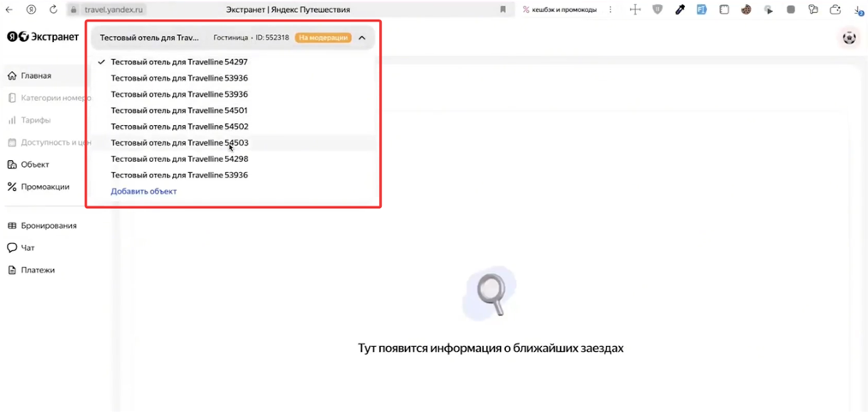Click the Yandex browser logo button

(32, 9)
